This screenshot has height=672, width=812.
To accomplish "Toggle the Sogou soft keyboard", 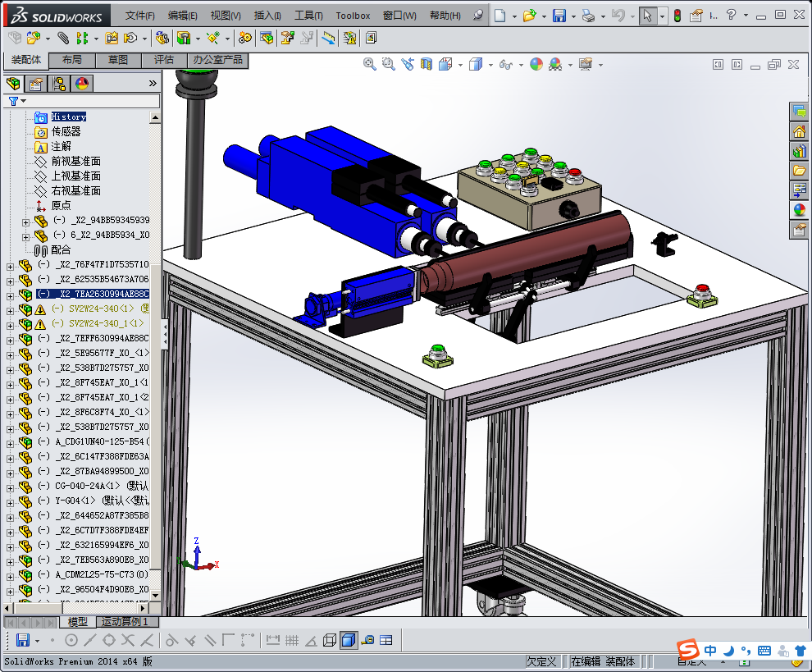I will click(764, 651).
